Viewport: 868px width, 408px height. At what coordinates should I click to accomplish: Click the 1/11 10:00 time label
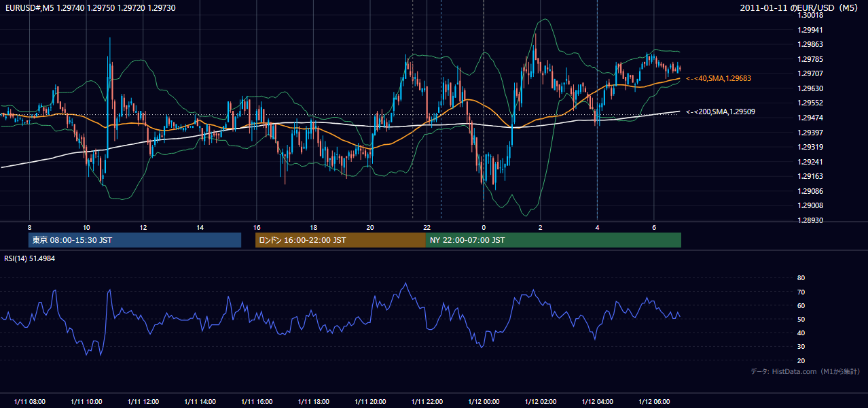pos(86,402)
